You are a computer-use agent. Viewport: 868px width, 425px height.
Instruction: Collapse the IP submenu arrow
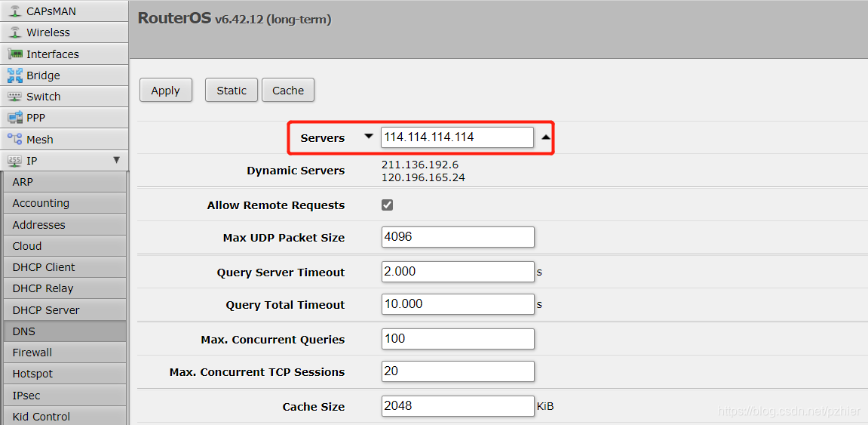116,160
